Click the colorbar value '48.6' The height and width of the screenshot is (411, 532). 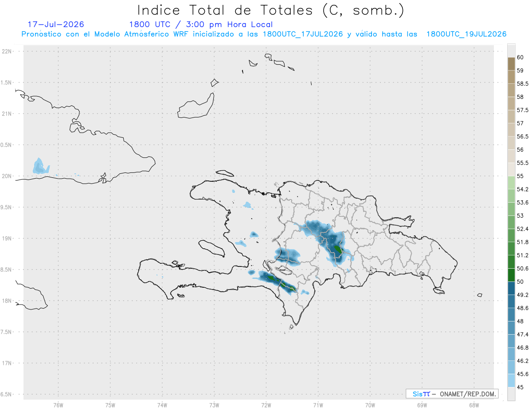tap(522, 308)
